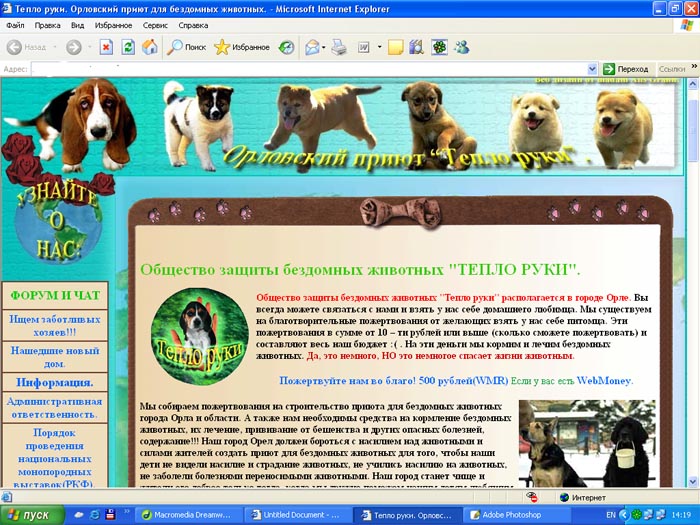The image size is (700, 525).
Task: Open the Файл menu
Action: (15, 25)
